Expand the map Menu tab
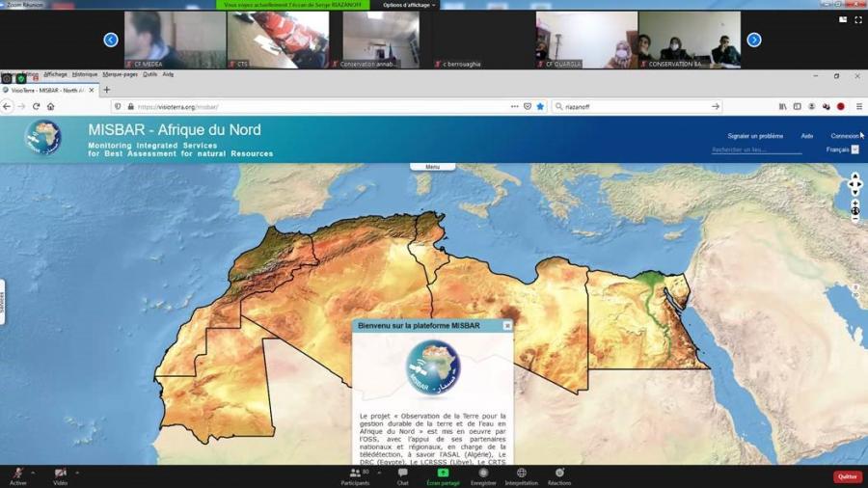868x488 pixels. (432, 167)
